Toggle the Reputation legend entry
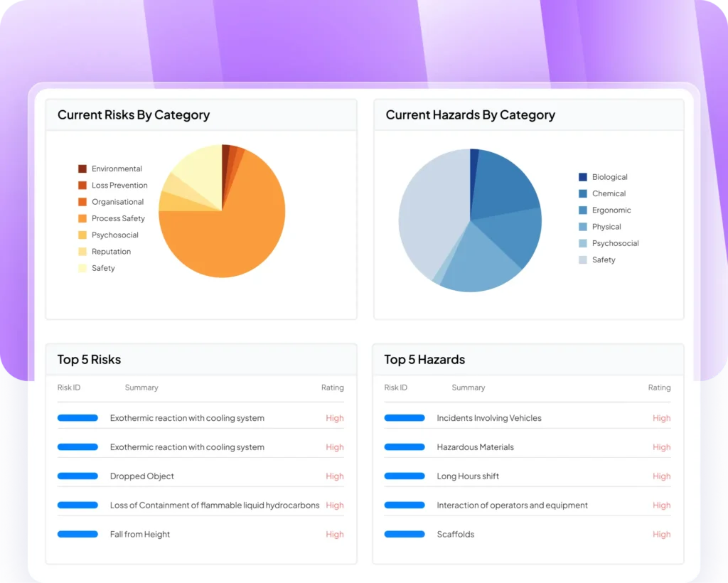The height and width of the screenshot is (583, 728). (x=111, y=252)
